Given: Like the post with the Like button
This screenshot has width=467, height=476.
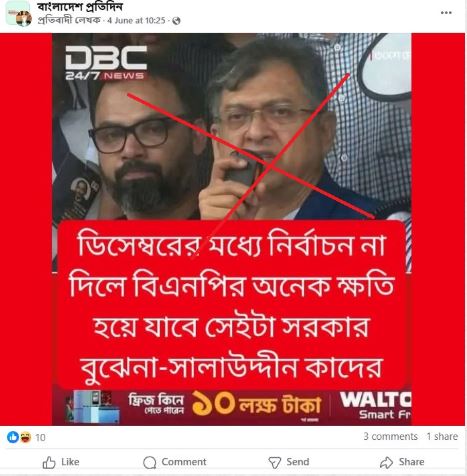Looking at the screenshot, I should (61, 462).
